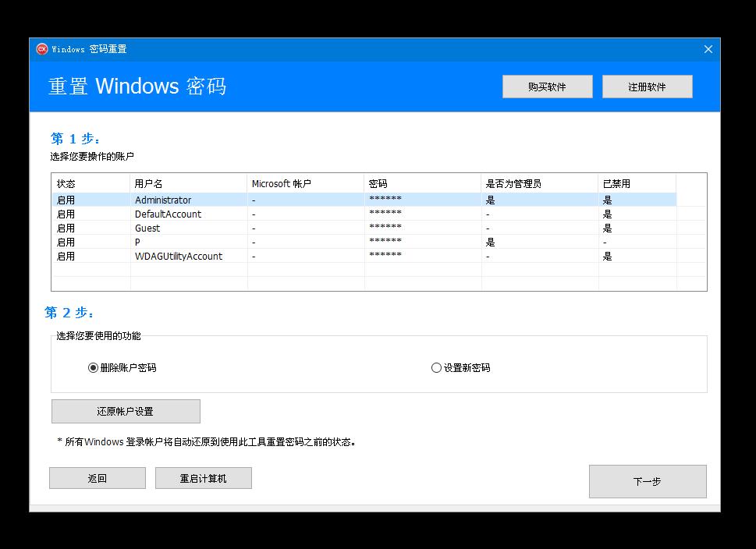Screen dimensions: 756x549
Task: Click the 选择您要使用的功能 group label
Action: pyautogui.click(x=98, y=335)
